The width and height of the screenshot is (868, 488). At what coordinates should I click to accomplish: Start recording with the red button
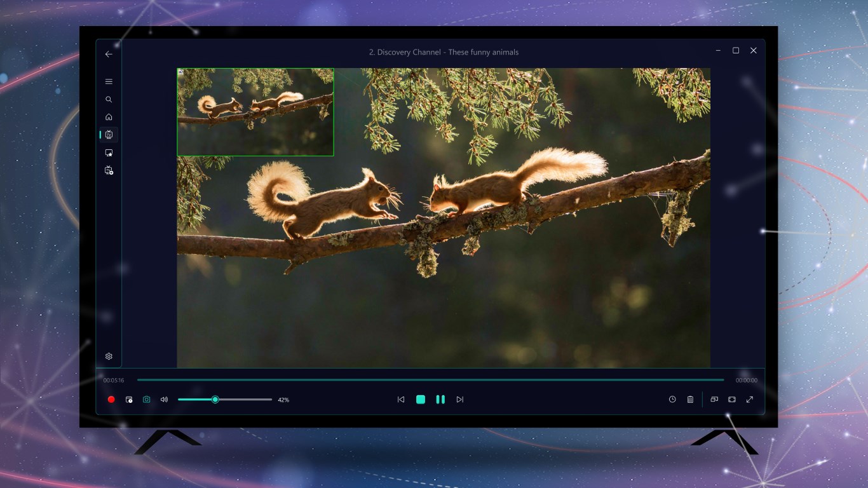[x=111, y=400]
